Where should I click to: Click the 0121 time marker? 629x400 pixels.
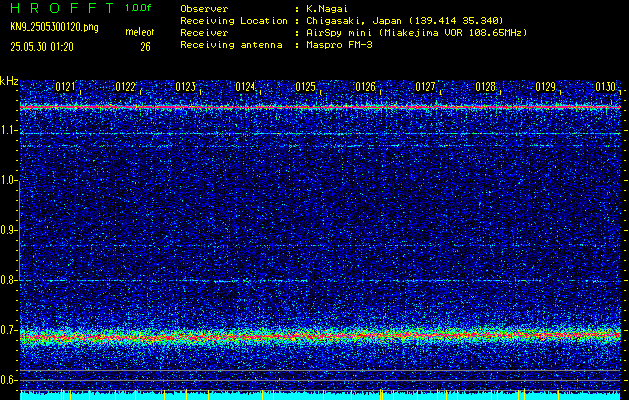[x=65, y=87]
